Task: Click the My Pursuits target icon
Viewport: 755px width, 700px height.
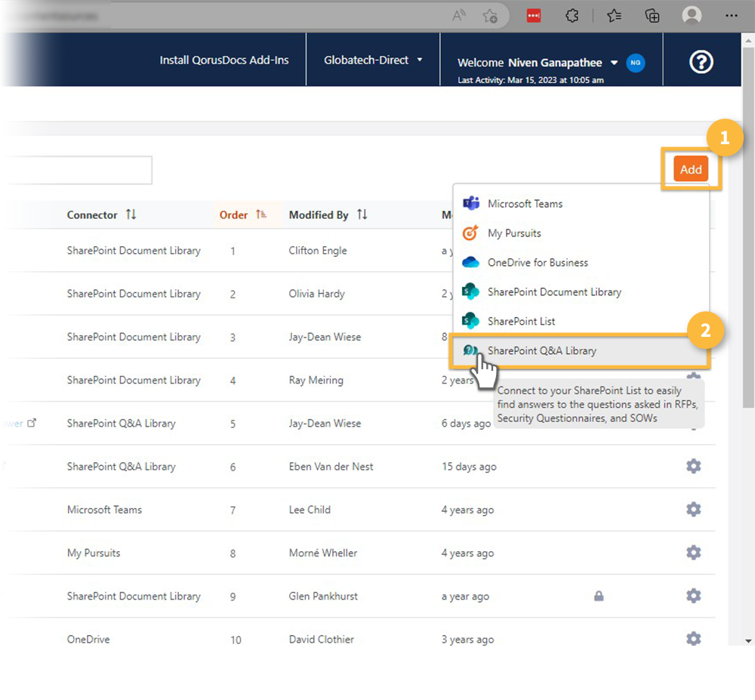Action: pyautogui.click(x=470, y=233)
